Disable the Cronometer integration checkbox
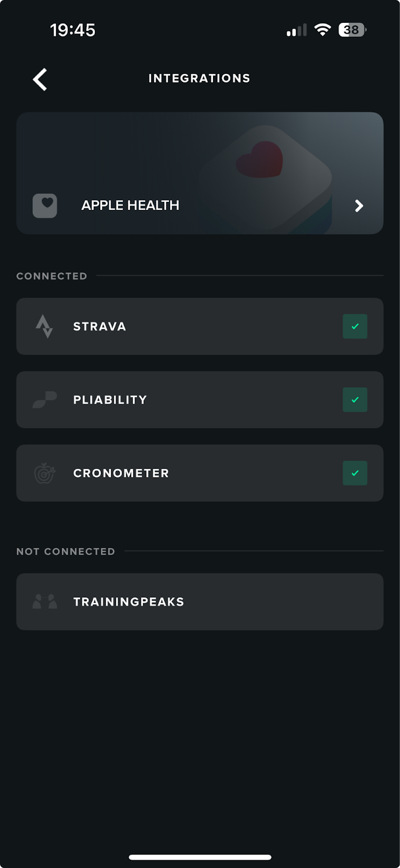 [x=355, y=473]
